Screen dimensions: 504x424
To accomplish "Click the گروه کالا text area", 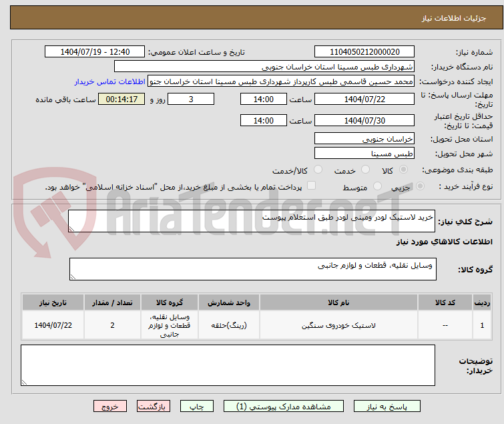I will coord(252,269).
